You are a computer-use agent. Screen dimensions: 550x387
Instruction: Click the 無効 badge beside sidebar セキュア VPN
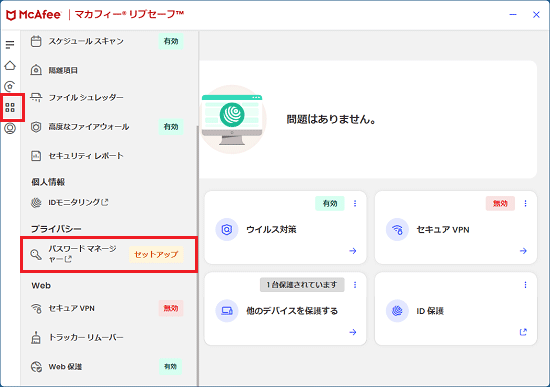pyautogui.click(x=171, y=308)
